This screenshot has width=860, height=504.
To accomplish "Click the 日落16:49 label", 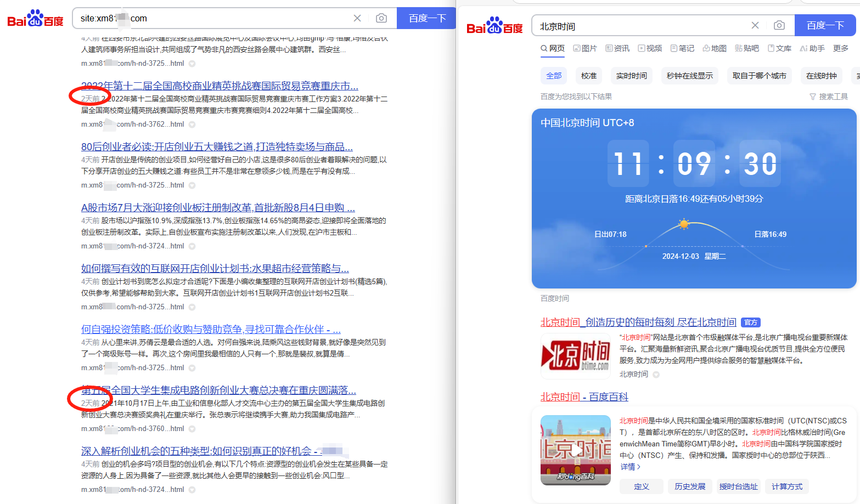I will [x=770, y=234].
